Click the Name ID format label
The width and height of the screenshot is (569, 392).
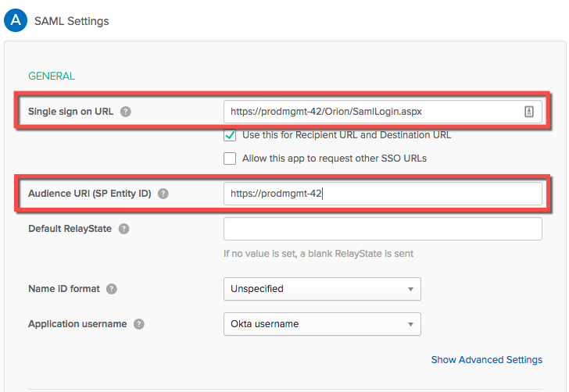pyautogui.click(x=64, y=289)
